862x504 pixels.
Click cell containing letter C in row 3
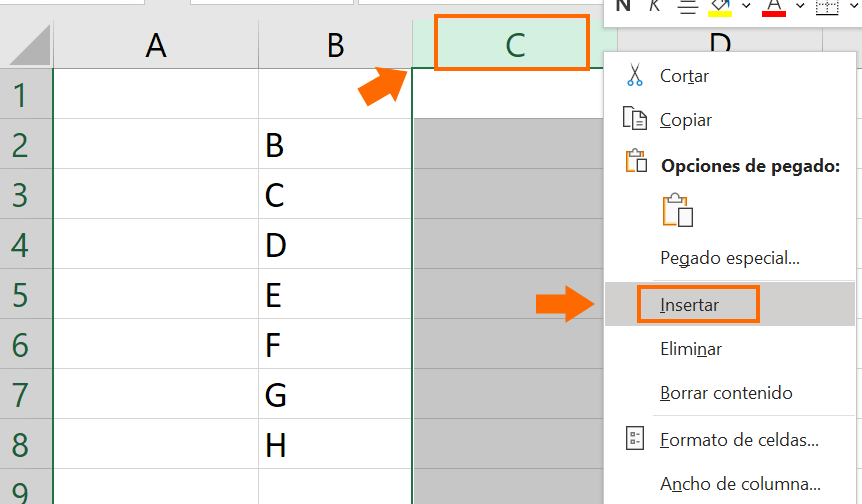pos(335,194)
